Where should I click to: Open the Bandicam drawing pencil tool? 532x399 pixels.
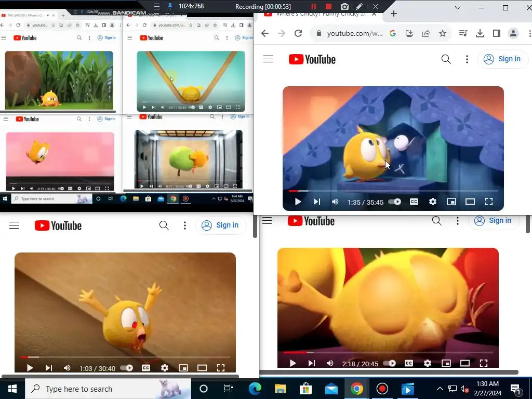[x=360, y=6]
